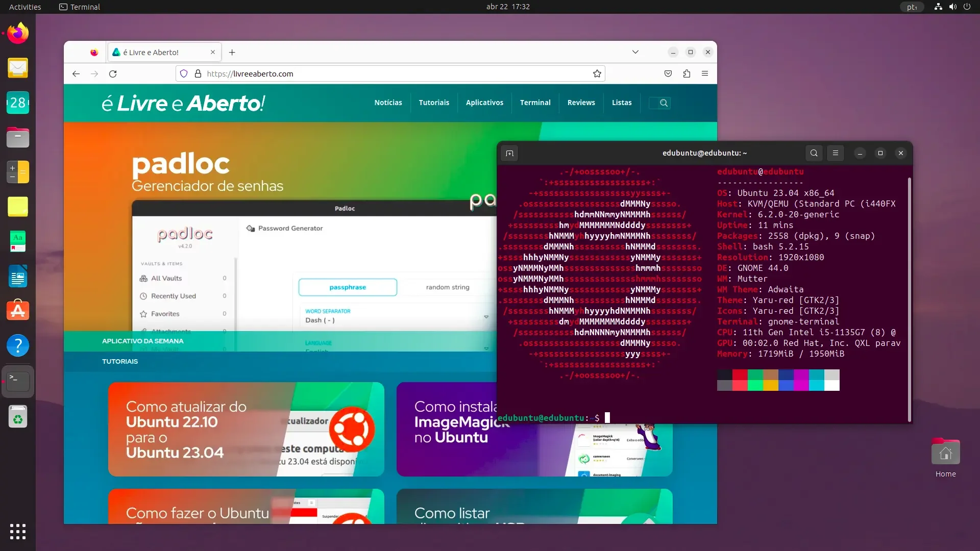Screen dimensions: 980x551
Task: Open Firefox extensions puzzle icon
Action: [x=687, y=73]
